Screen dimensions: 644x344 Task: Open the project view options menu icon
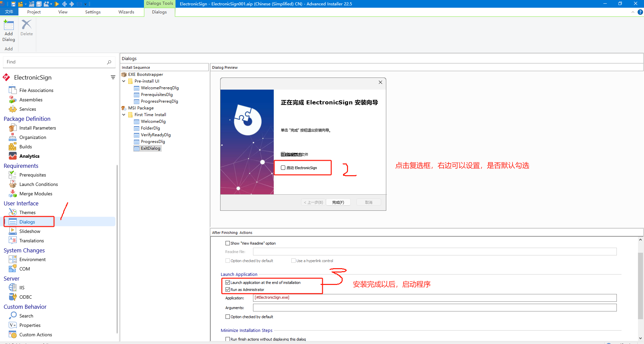pos(113,78)
